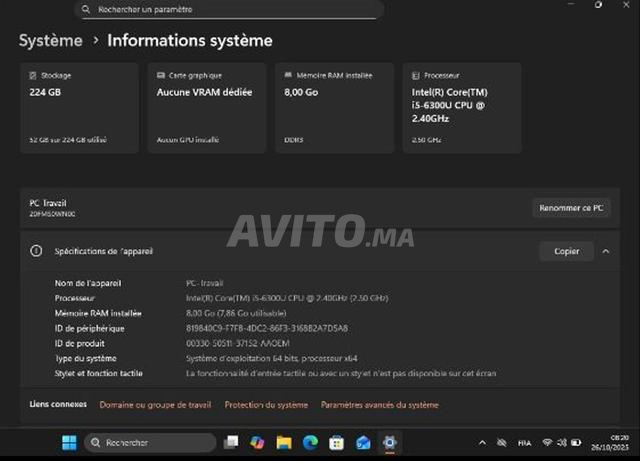Click the Wi-Fi network tray icon
This screenshot has height=461, width=640.
(548, 442)
